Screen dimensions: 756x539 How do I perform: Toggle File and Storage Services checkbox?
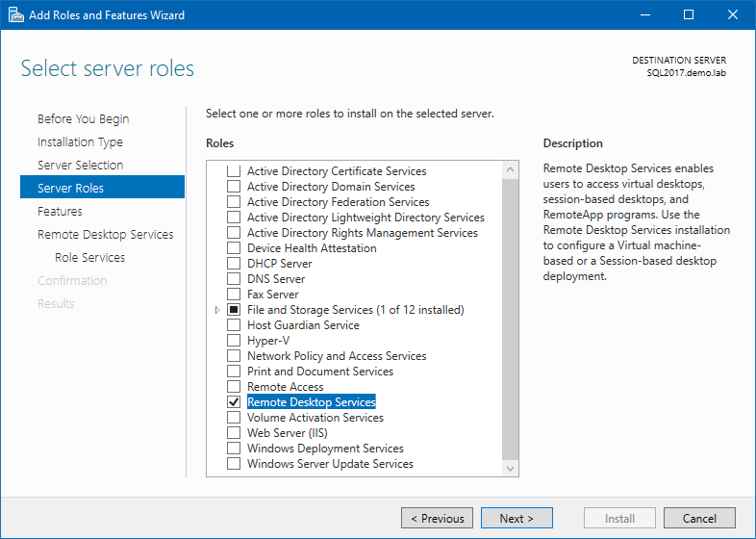pos(234,310)
